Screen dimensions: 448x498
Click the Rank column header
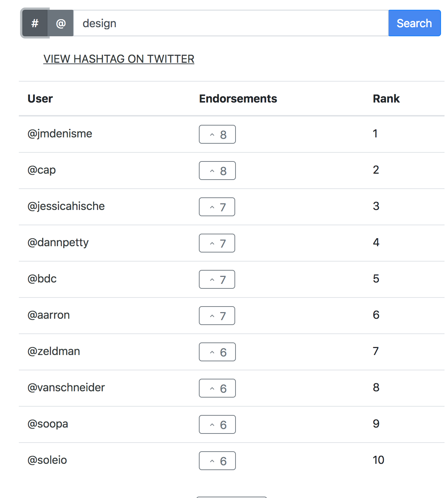tap(386, 99)
